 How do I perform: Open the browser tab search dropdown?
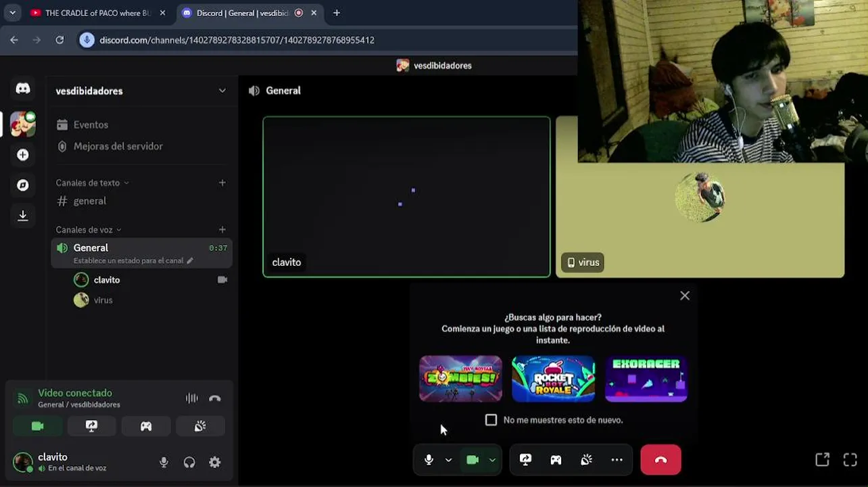12,13
